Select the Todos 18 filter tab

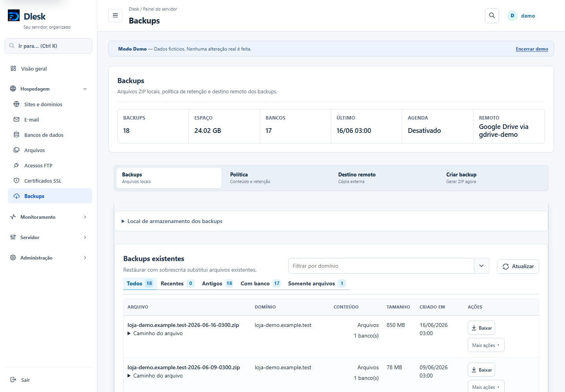140,283
